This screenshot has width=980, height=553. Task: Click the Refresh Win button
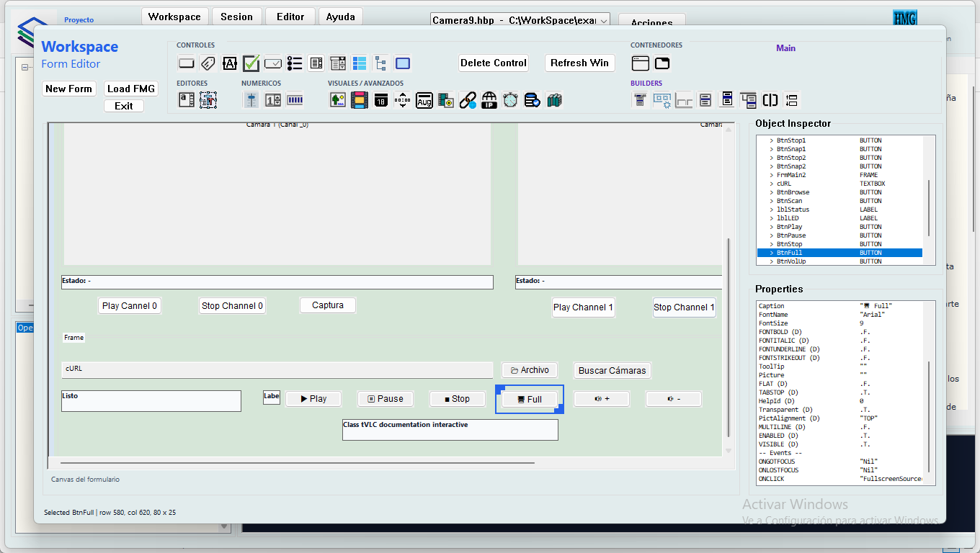coord(580,63)
